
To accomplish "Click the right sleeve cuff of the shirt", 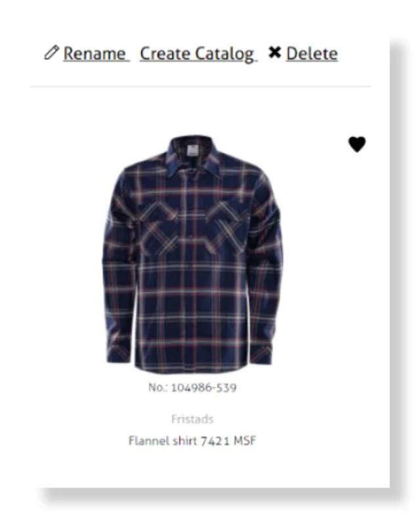I will click(x=261, y=354).
